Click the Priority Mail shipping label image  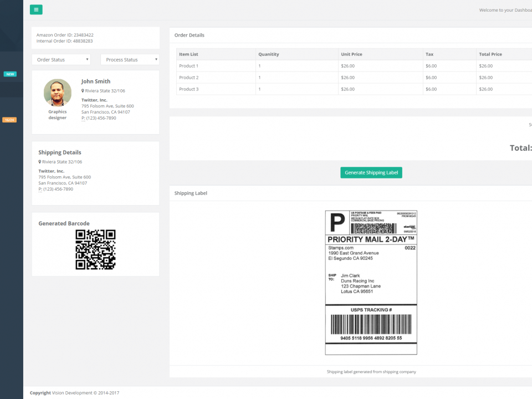coord(371,283)
